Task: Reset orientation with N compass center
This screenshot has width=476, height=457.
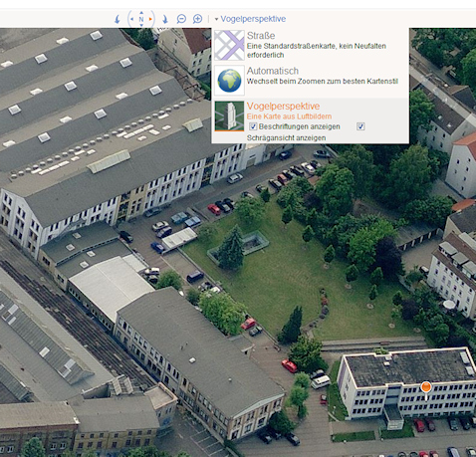Action: (x=141, y=19)
